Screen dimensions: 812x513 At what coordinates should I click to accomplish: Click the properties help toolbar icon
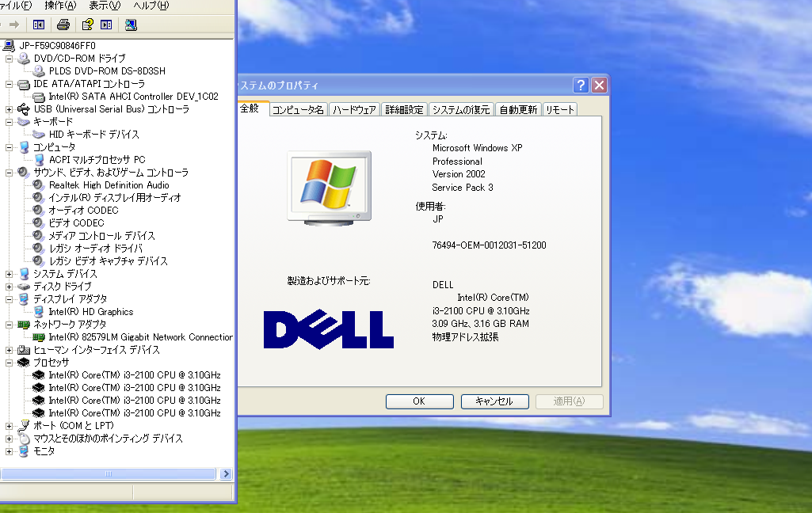tap(87, 25)
